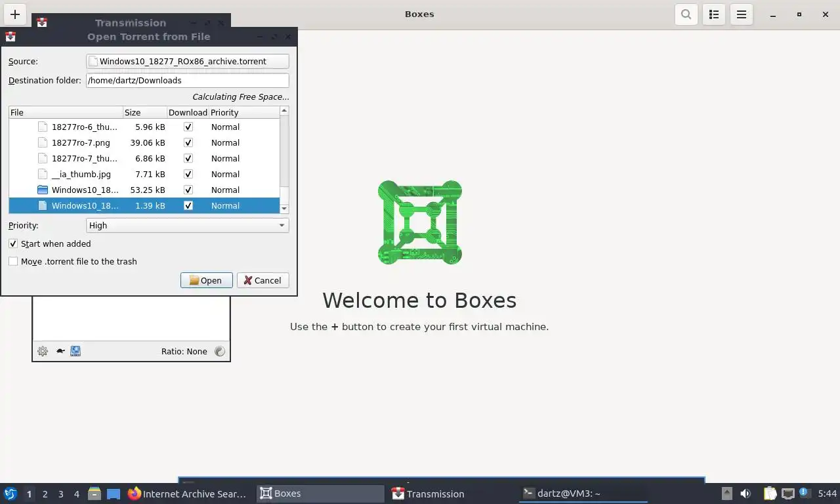Switch to workspace 1 on taskbar
This screenshot has height=504, width=840.
[x=29, y=493]
